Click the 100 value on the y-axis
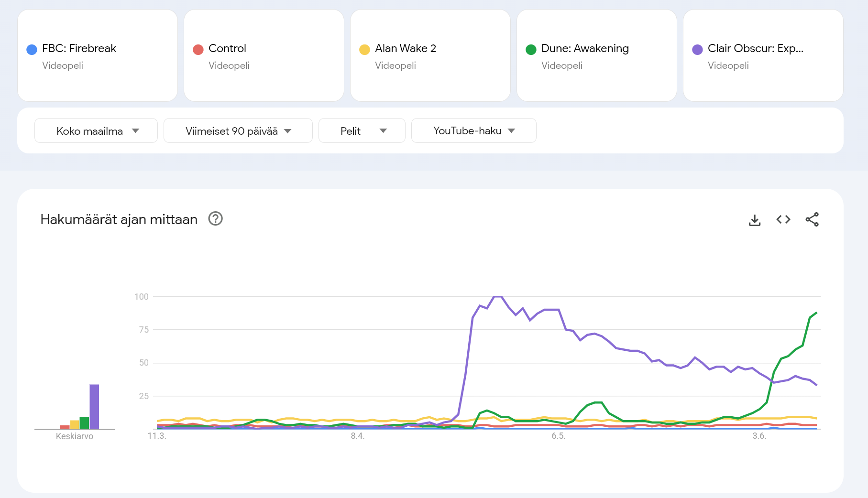 (x=142, y=297)
